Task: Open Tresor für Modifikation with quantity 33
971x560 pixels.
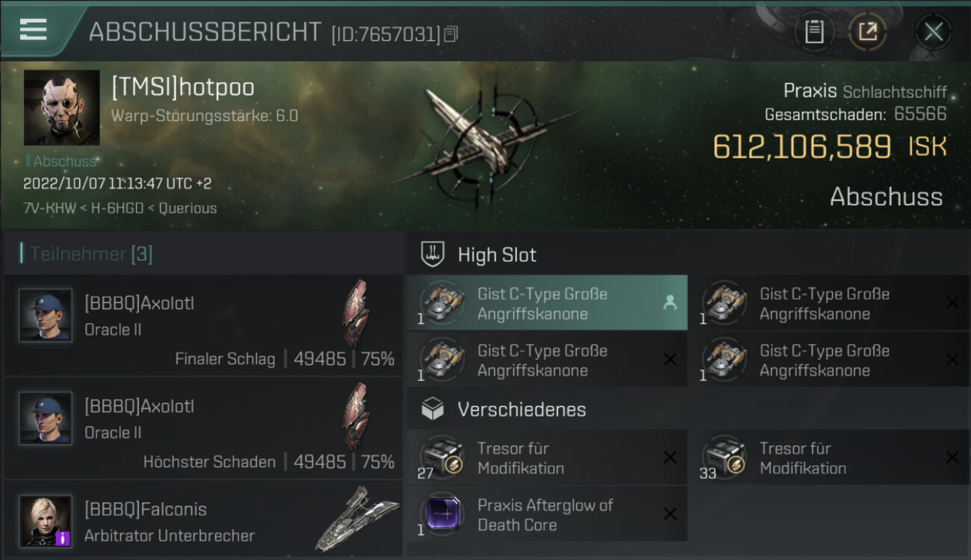Action: pyautogui.click(x=829, y=458)
